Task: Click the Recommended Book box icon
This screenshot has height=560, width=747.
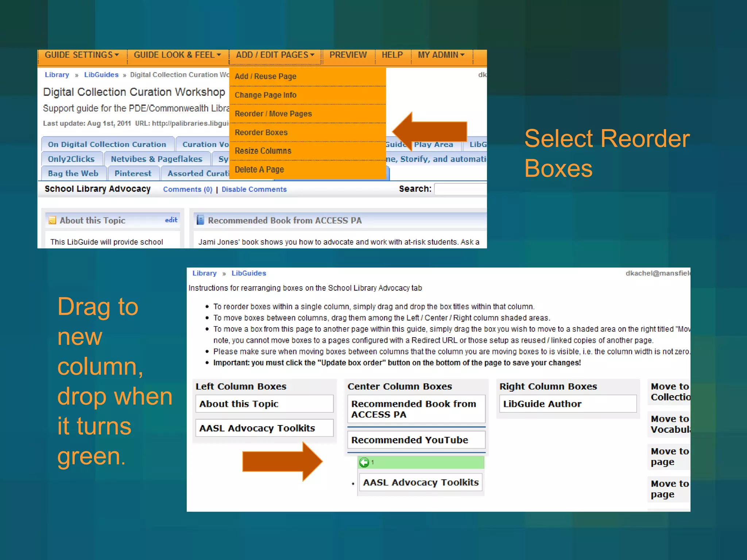Action: tap(200, 220)
